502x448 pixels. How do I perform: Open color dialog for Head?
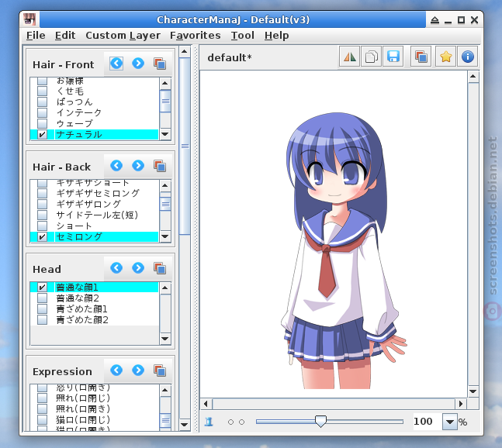click(x=160, y=268)
